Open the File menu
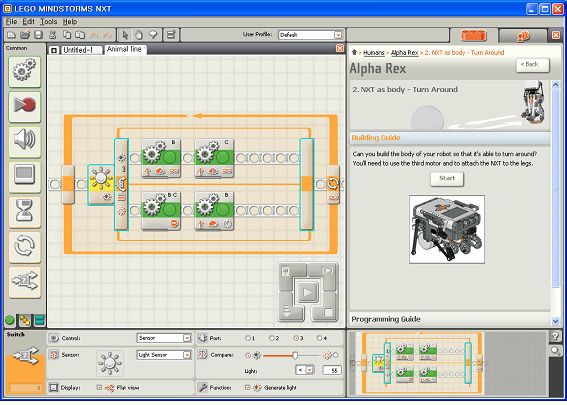The image size is (567, 405). pyautogui.click(x=12, y=22)
